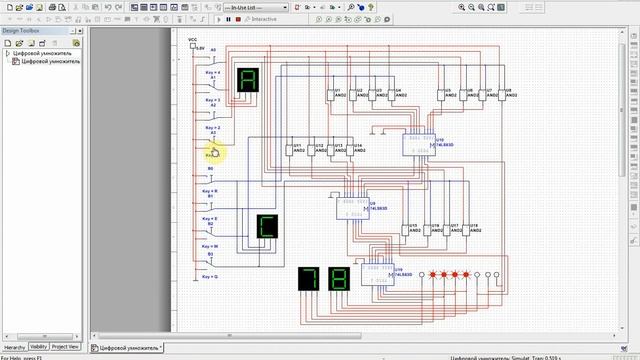Screen dimensions: 640x360
Task: Click the Postprocessor toolbar icon
Action: pos(184,7)
